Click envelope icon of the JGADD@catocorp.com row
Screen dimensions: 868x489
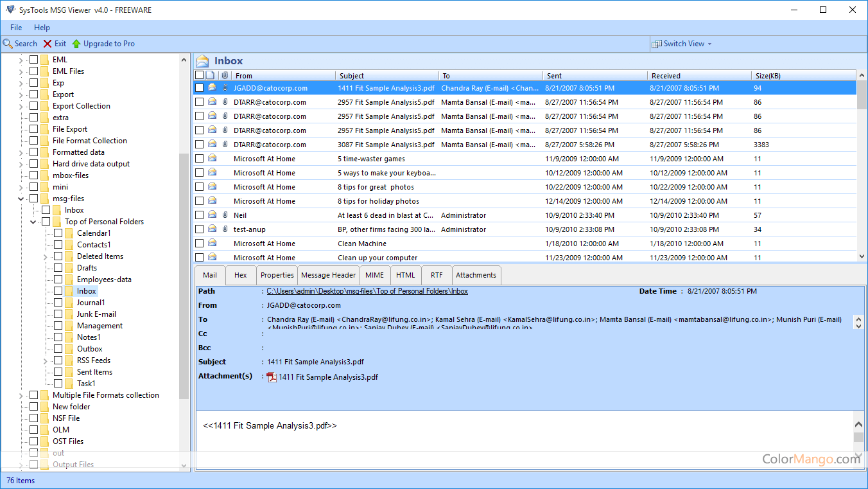(x=212, y=88)
